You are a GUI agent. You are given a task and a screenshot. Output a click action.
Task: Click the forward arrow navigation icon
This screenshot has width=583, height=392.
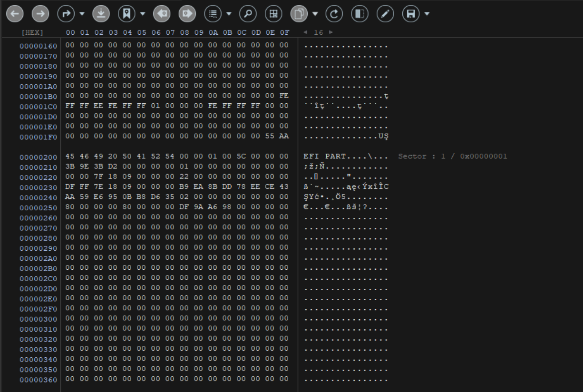pos(39,14)
